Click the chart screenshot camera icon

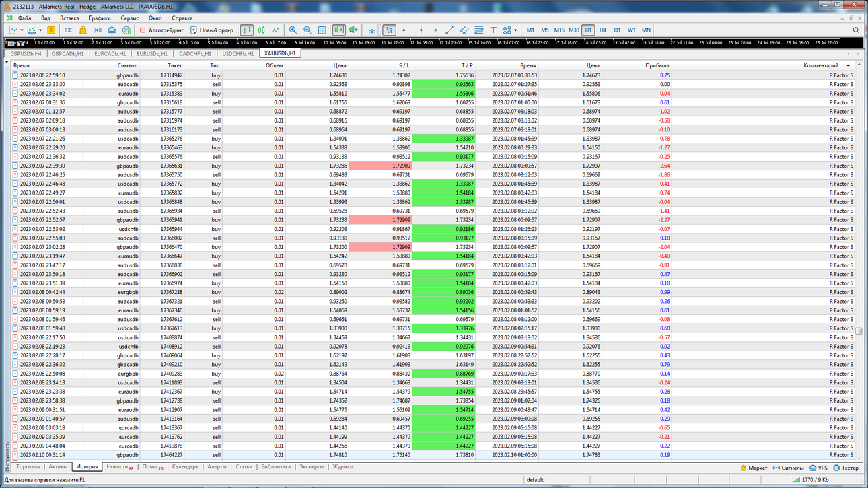pyautogui.click(x=371, y=30)
